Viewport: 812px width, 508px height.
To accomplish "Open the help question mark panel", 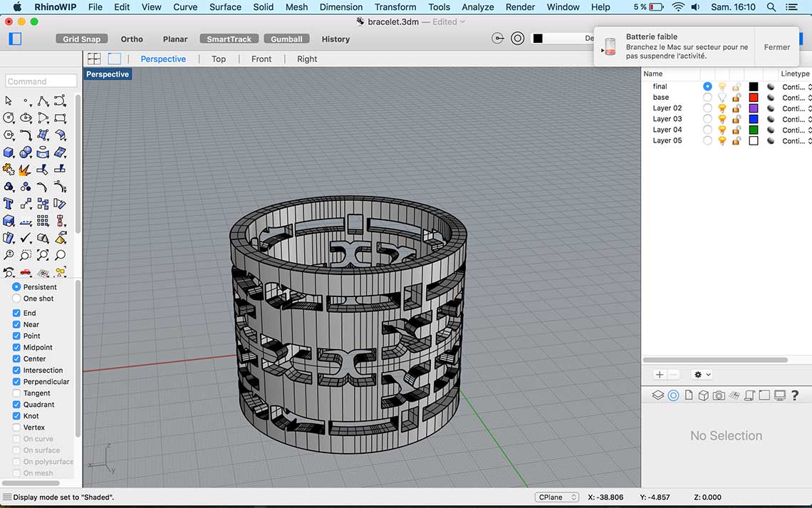I will click(x=795, y=395).
